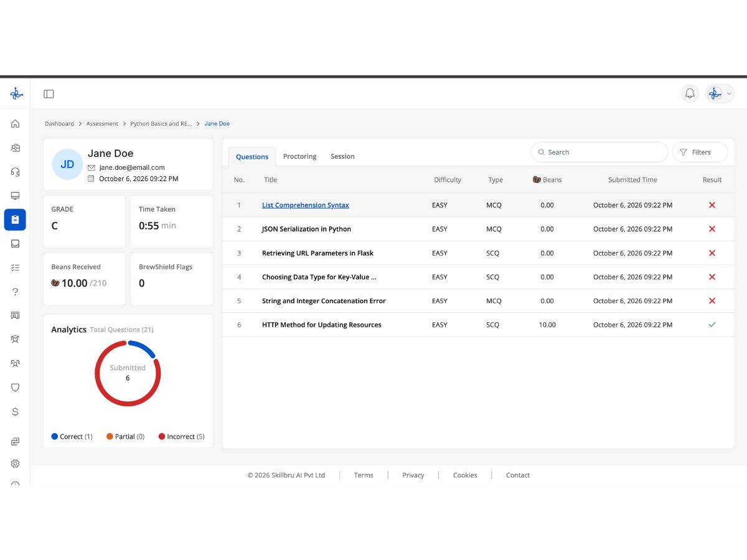Expand the user profile avatar dropdown
This screenshot has height=560, width=747.
tap(720, 93)
